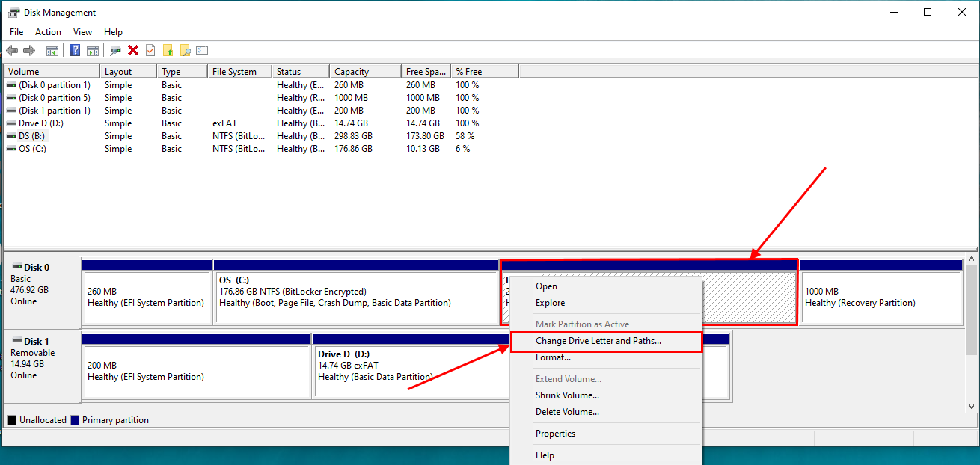
Task: Choose Explore from the context menu
Action: point(606,303)
